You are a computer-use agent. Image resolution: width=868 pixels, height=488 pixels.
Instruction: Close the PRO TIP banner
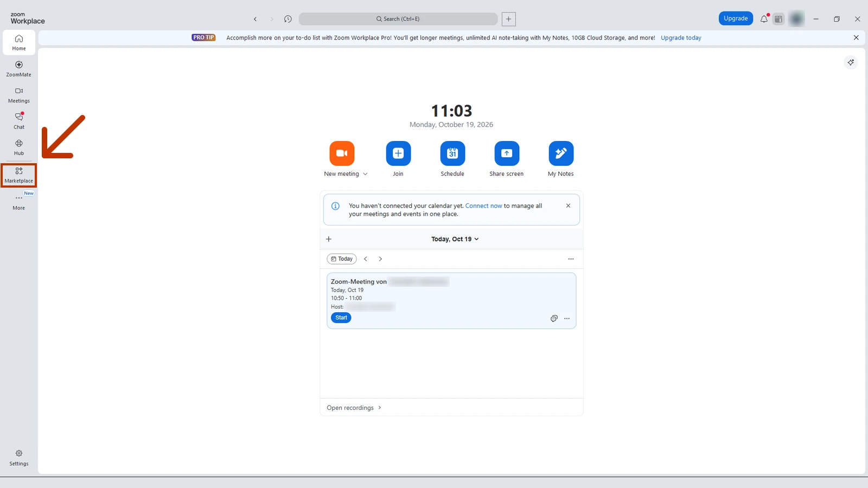(x=856, y=38)
